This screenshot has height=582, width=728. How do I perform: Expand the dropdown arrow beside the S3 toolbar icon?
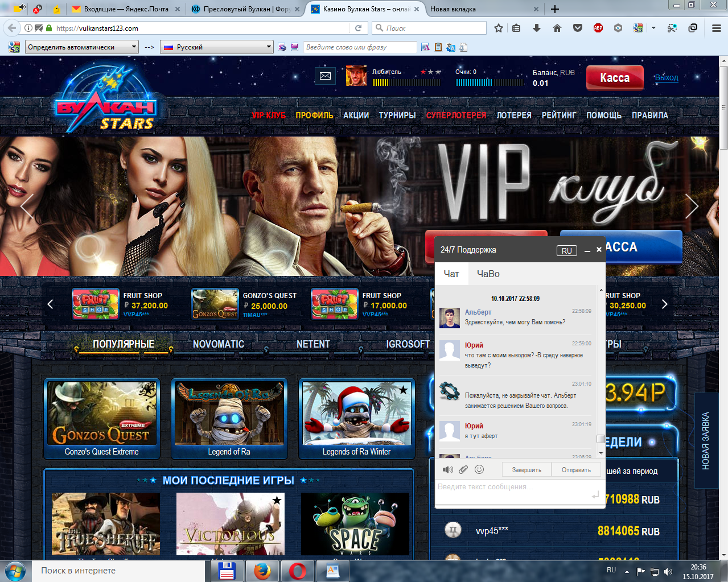click(x=653, y=28)
